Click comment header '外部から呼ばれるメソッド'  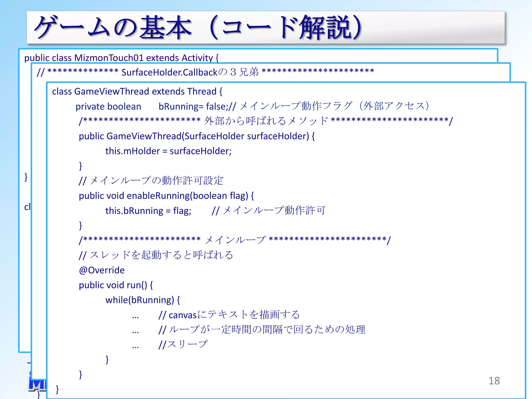pos(266,121)
